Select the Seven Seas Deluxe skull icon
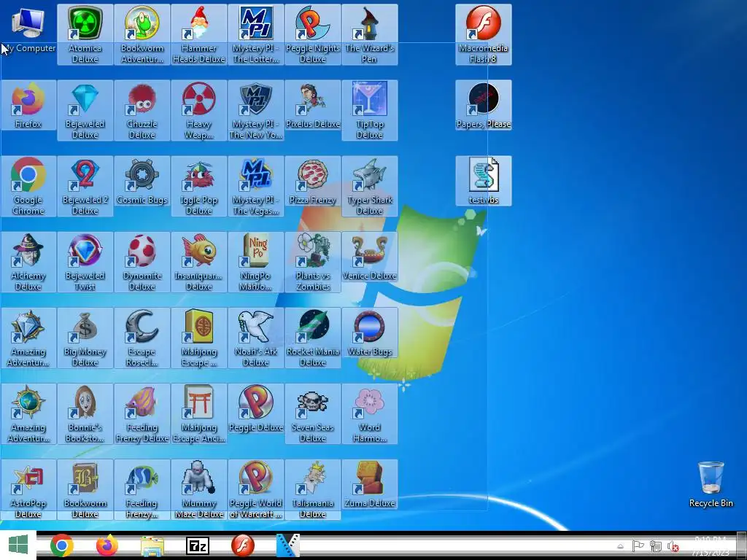 312,413
